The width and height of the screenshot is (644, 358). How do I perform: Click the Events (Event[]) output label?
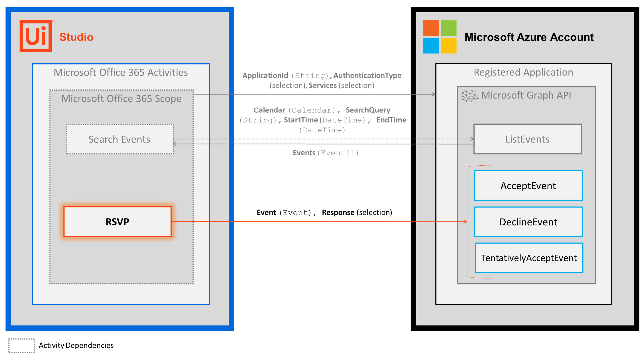(x=326, y=153)
